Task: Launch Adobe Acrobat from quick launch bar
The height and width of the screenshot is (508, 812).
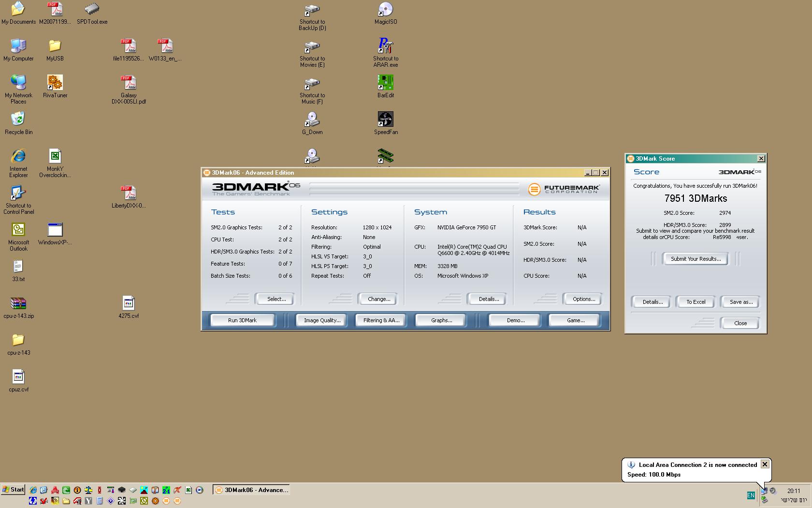Action: point(55,490)
